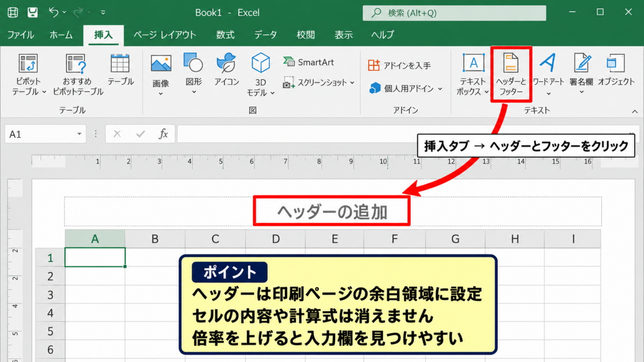
Task: Click the formula bar enter checkmark
Action: tap(140, 134)
